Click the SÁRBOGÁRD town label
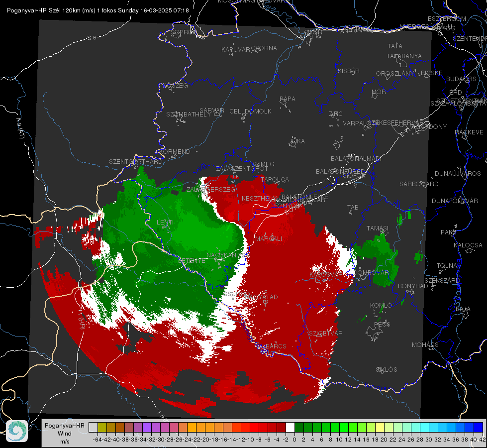Screen dimensions: 487x448 coord(419,184)
